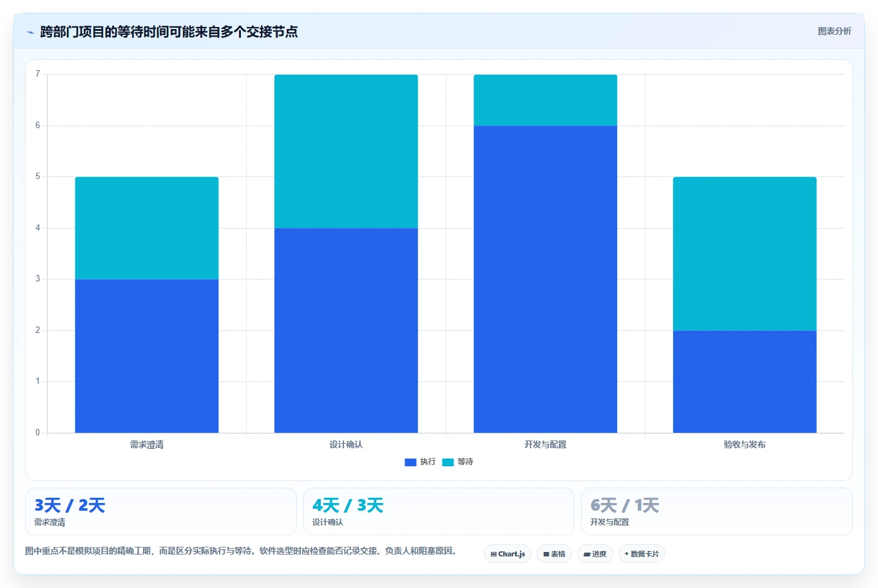Click the 执行 legend label text

(x=428, y=462)
